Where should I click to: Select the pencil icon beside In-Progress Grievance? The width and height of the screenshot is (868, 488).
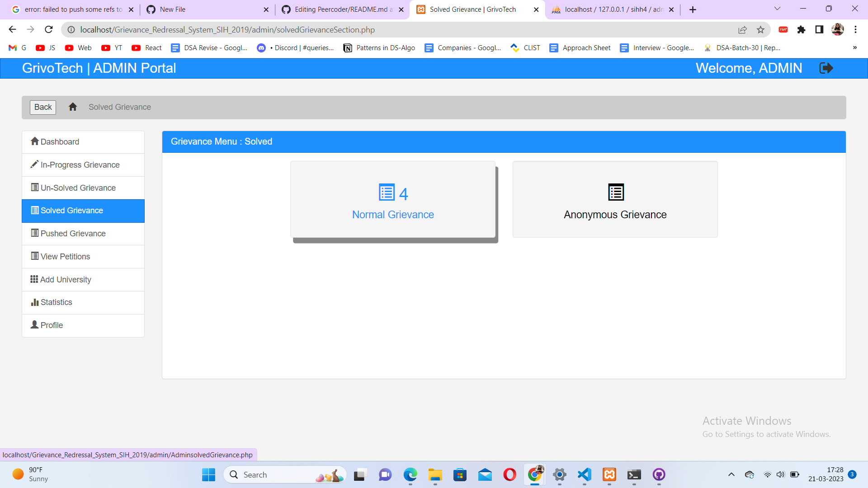coord(35,164)
